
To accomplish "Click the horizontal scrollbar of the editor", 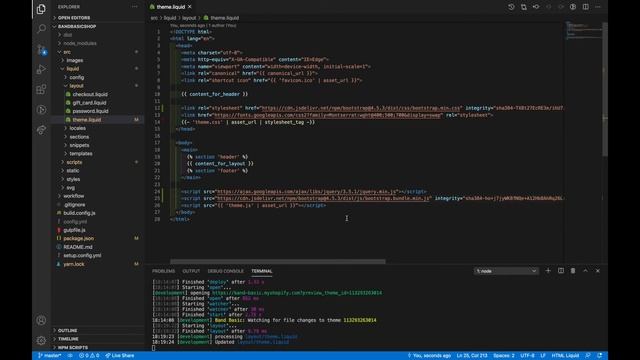I will click(x=278, y=261).
